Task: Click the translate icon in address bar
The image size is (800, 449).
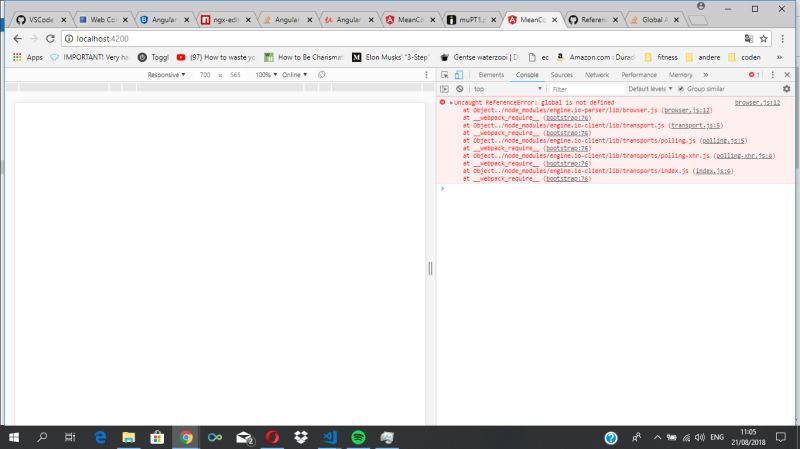Action: click(x=748, y=39)
